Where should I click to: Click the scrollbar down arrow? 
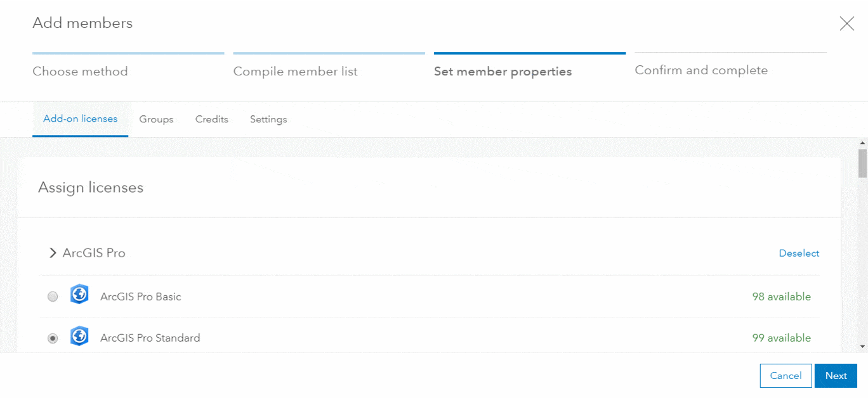[x=862, y=347]
